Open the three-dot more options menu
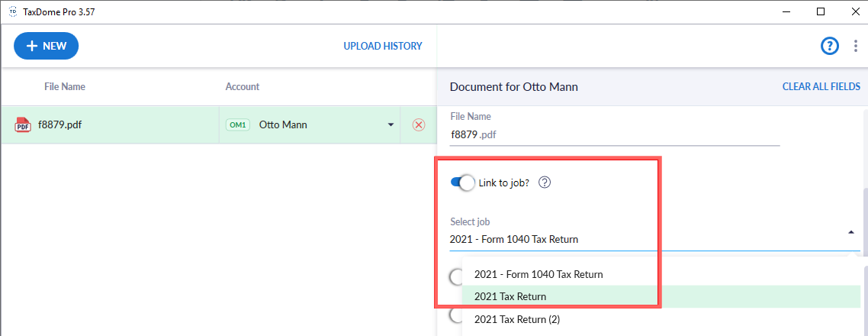868x336 pixels. coord(855,46)
